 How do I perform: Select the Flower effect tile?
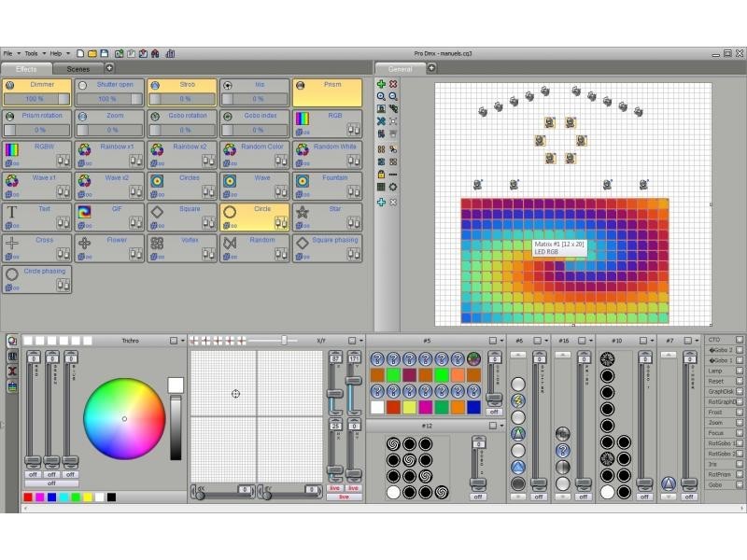(x=109, y=248)
